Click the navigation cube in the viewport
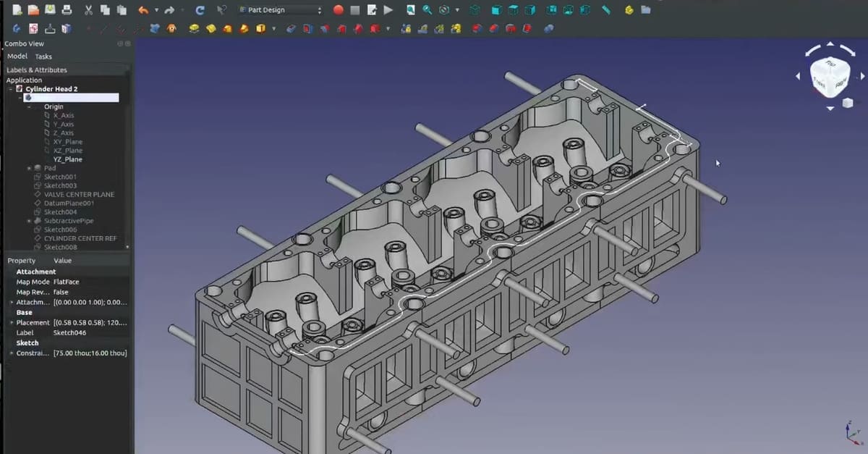The height and width of the screenshot is (454, 868). [829, 76]
